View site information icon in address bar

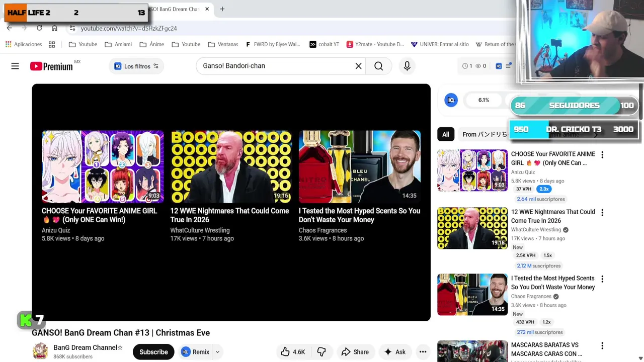pos(72,28)
